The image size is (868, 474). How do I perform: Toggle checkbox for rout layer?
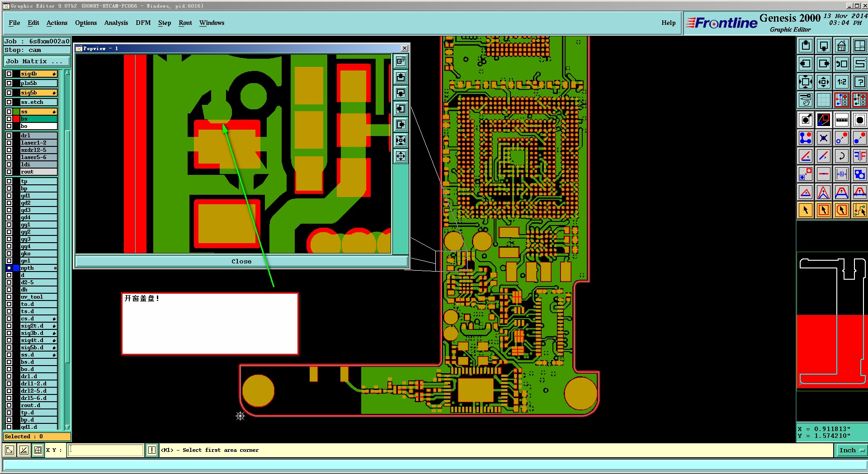point(9,172)
